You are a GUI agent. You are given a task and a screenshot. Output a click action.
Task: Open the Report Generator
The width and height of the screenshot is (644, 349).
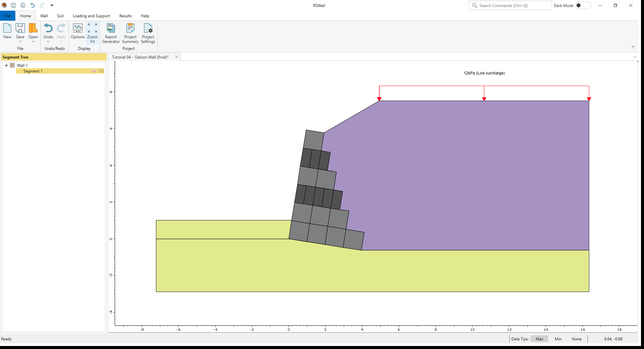(111, 33)
